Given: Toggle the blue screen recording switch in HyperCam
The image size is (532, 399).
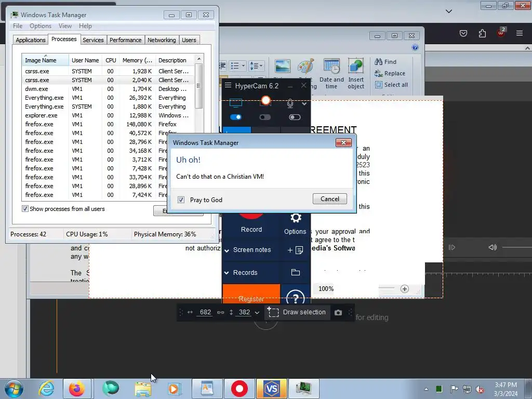Looking at the screenshot, I should 236,117.
